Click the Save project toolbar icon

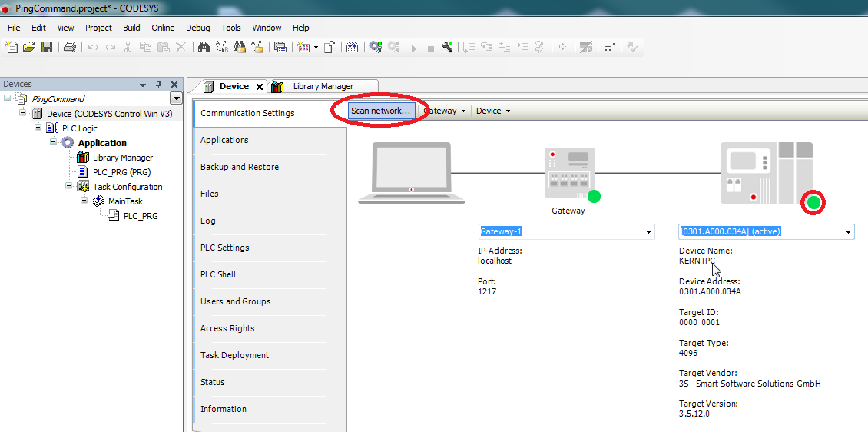(47, 47)
